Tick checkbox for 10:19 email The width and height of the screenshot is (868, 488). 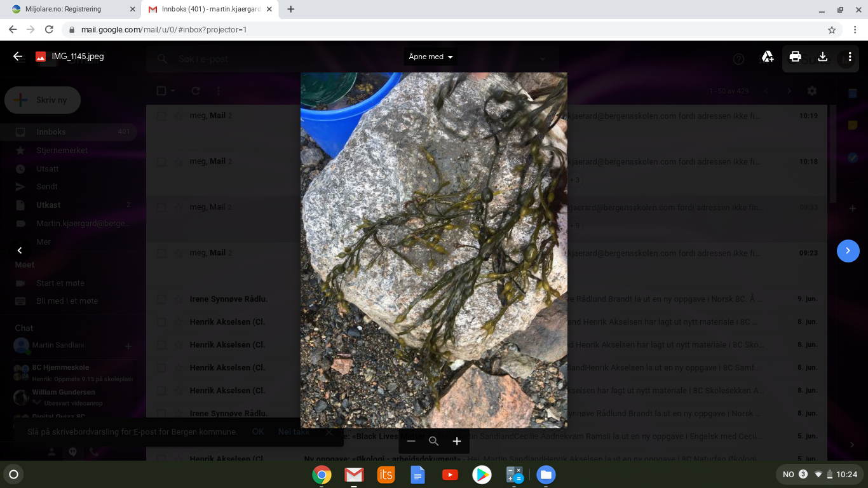point(161,116)
